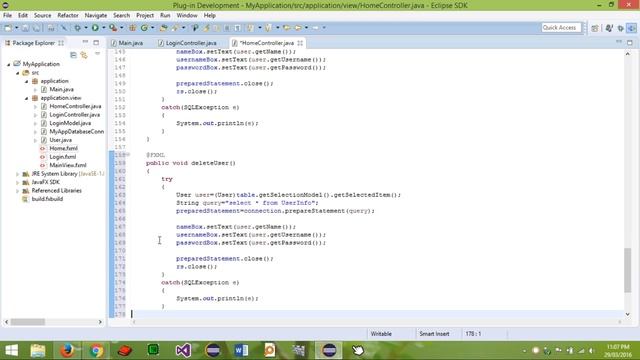Screen dimensions: 640x360
Task: Minimize the Package Explorer view
Action: [85, 42]
